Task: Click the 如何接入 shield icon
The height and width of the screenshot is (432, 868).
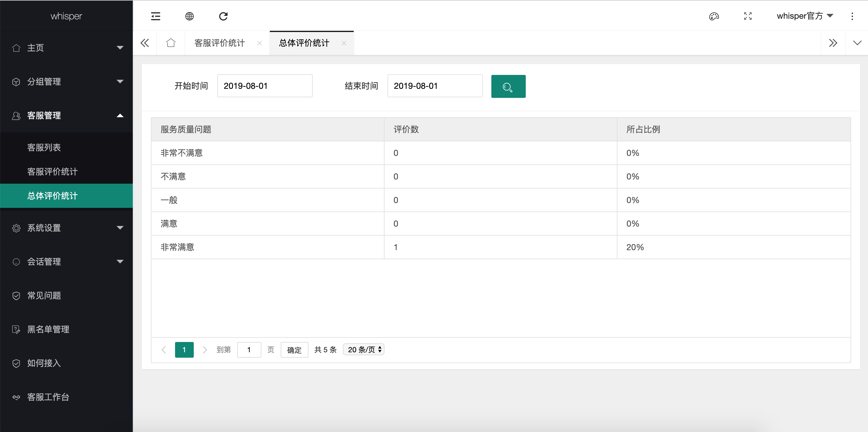Action: coord(16,363)
